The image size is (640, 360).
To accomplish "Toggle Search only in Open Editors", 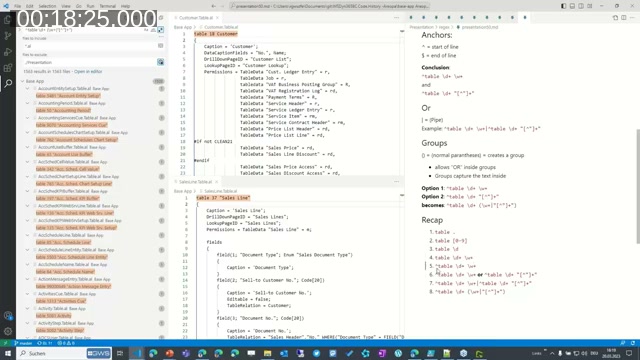I will (160, 46).
